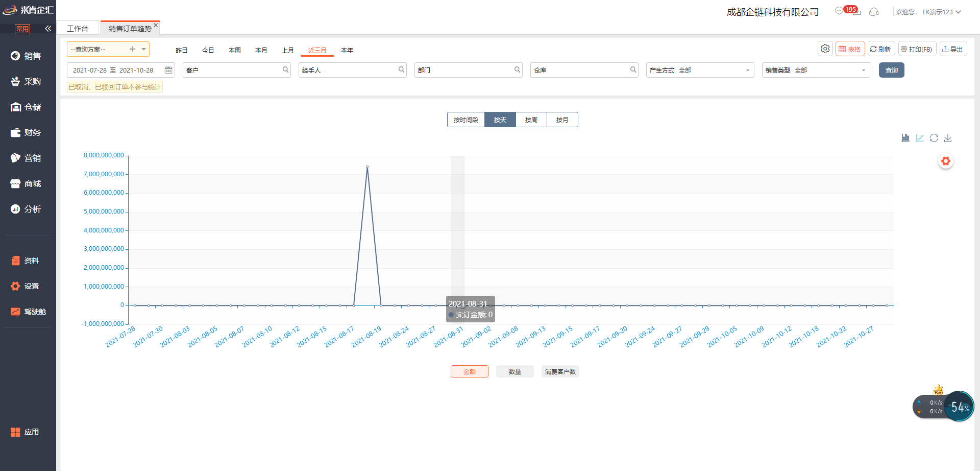Open column settings gear icon in toolbar
The width and height of the screenshot is (980, 471).
(x=825, y=49)
